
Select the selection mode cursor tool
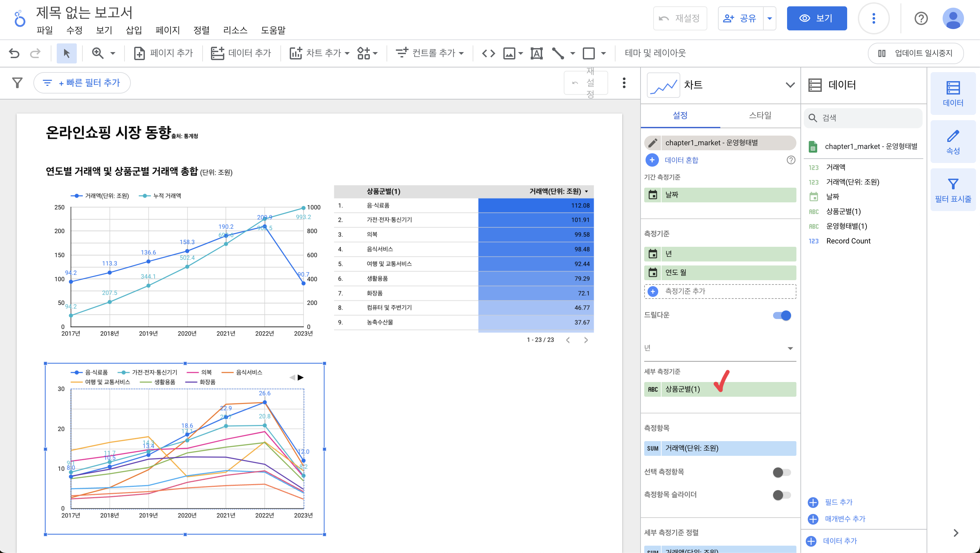(x=66, y=53)
